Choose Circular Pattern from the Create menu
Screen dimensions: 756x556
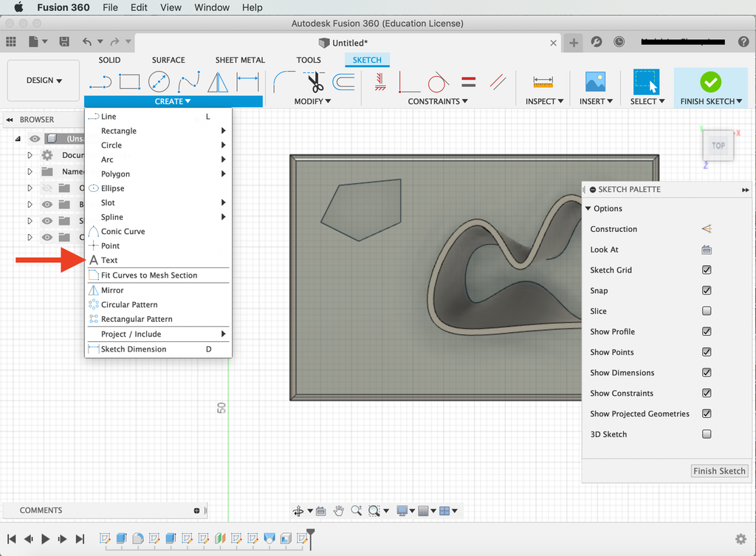coord(158,305)
